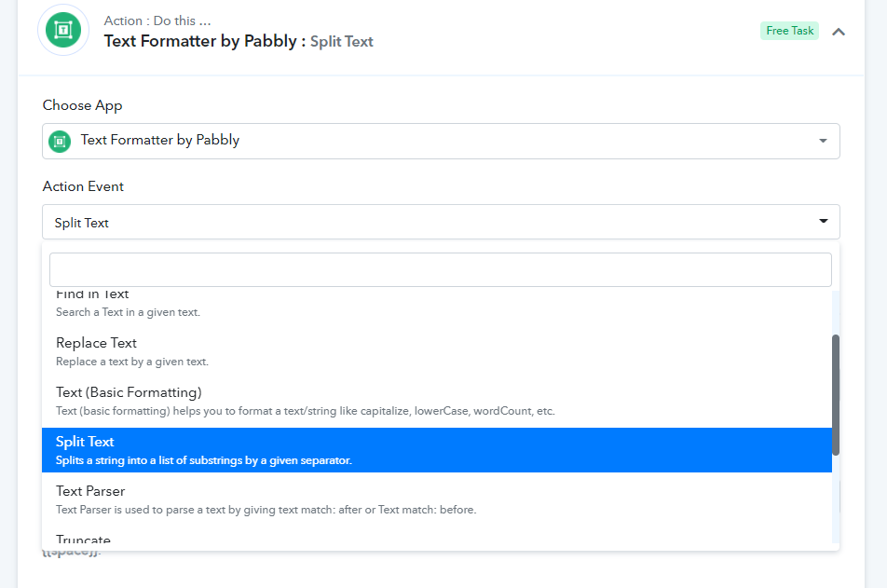This screenshot has width=887, height=588.
Task: Click the small Text Formatter icon in Choose App
Action: pos(60,141)
